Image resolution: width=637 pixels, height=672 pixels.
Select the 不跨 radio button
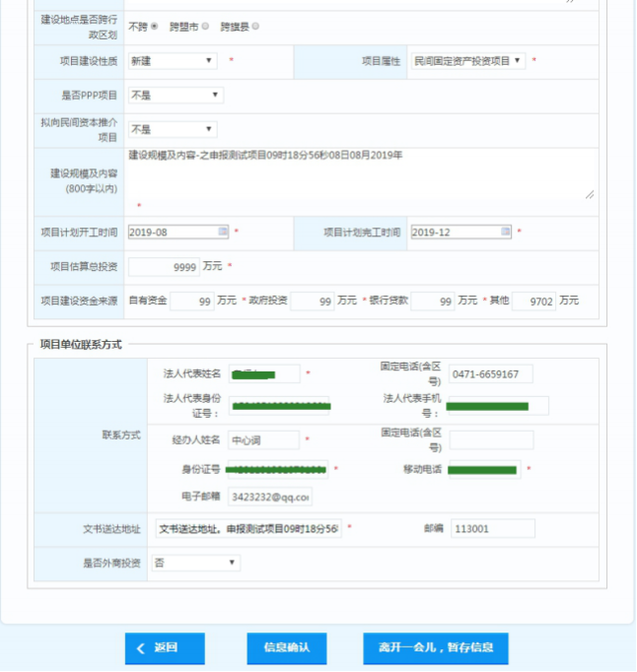click(154, 27)
